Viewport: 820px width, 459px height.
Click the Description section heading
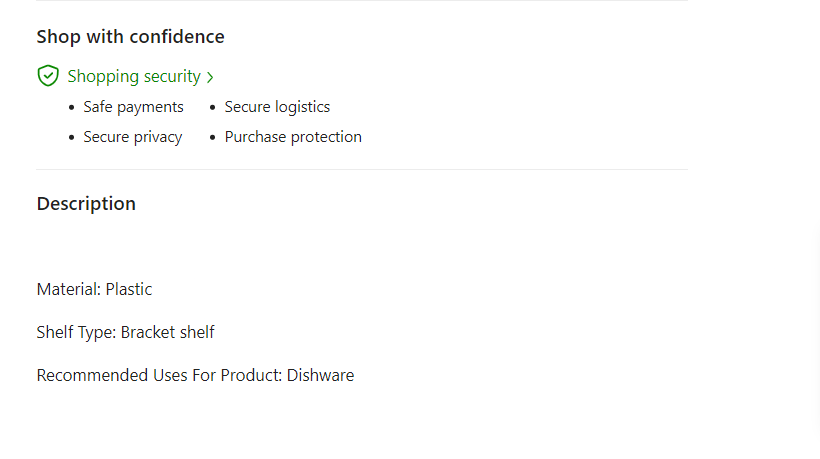(x=86, y=204)
